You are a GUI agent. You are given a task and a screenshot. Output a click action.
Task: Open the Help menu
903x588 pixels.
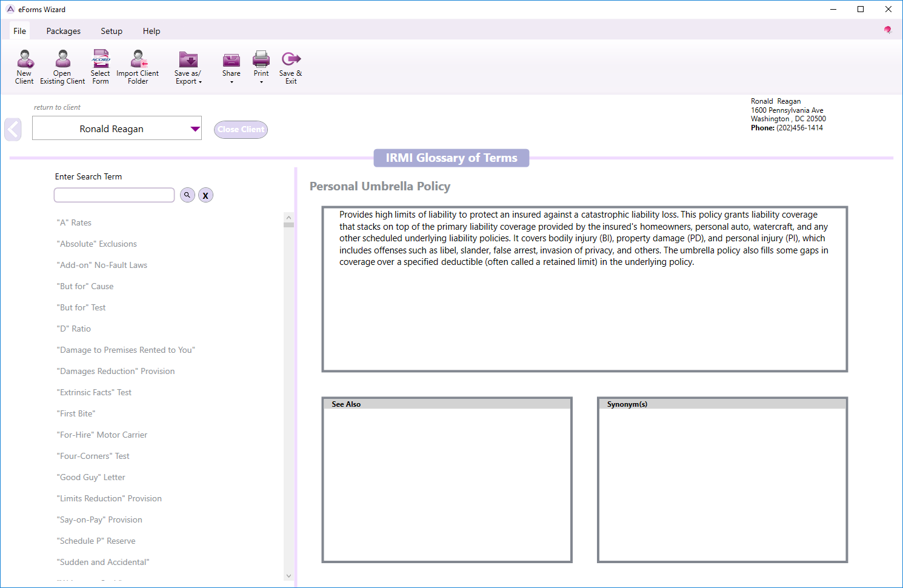152,31
